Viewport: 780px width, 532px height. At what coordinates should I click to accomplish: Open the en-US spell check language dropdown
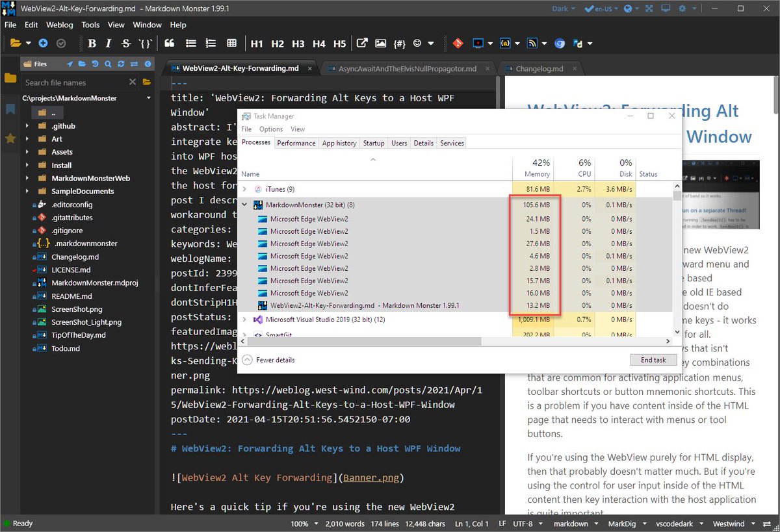pos(602,9)
